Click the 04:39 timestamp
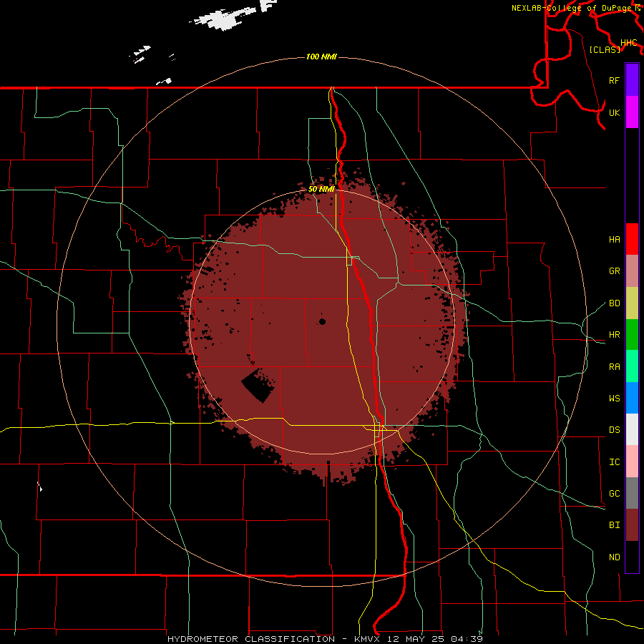The image size is (644, 644). tap(467, 639)
